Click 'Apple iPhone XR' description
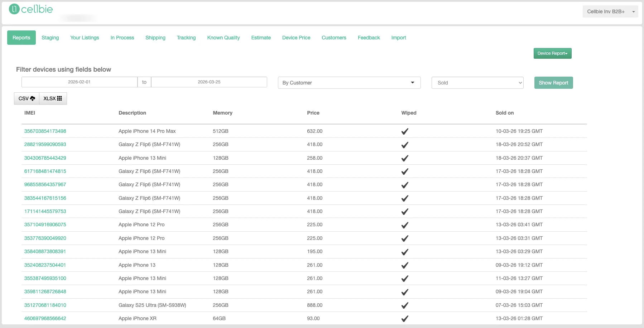644x328 pixels. (138, 318)
